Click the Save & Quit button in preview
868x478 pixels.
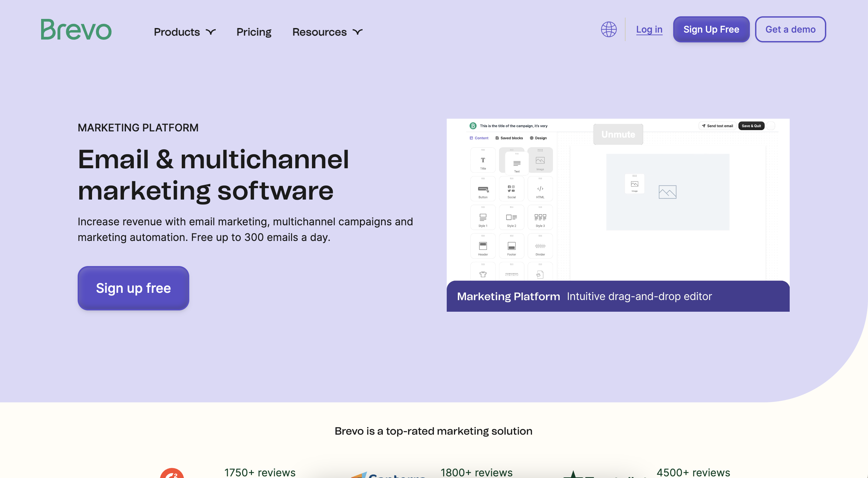coord(751,126)
